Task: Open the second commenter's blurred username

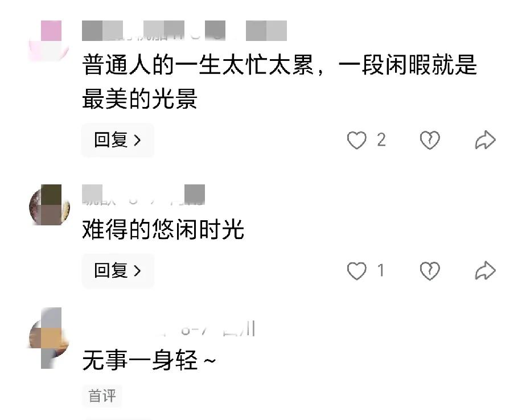Action: pos(143,195)
